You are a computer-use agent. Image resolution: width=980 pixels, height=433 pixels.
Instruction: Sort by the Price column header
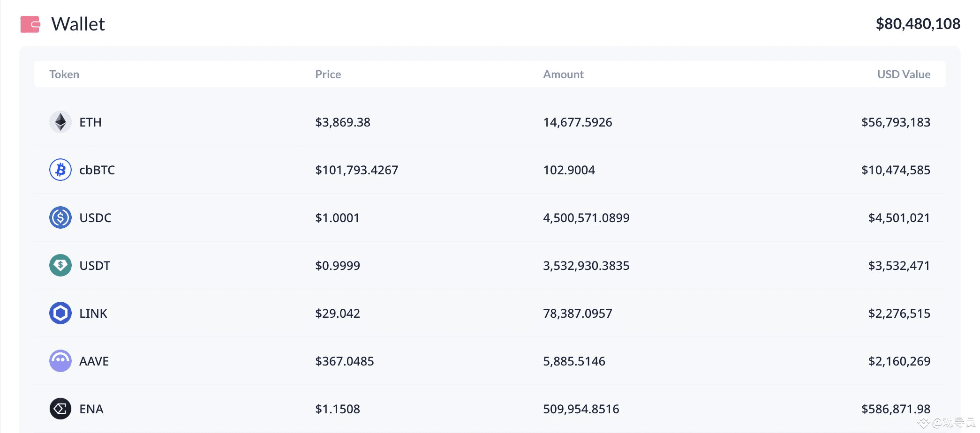328,75
